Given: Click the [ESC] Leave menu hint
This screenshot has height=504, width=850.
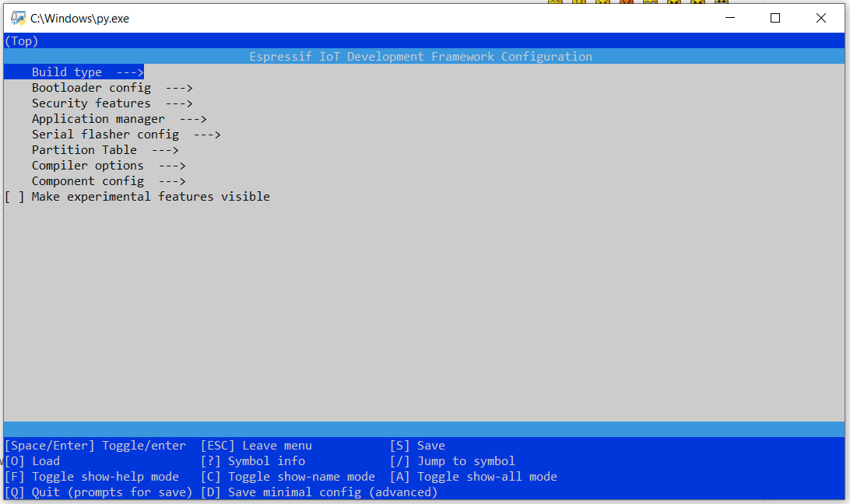Looking at the screenshot, I should tap(256, 446).
